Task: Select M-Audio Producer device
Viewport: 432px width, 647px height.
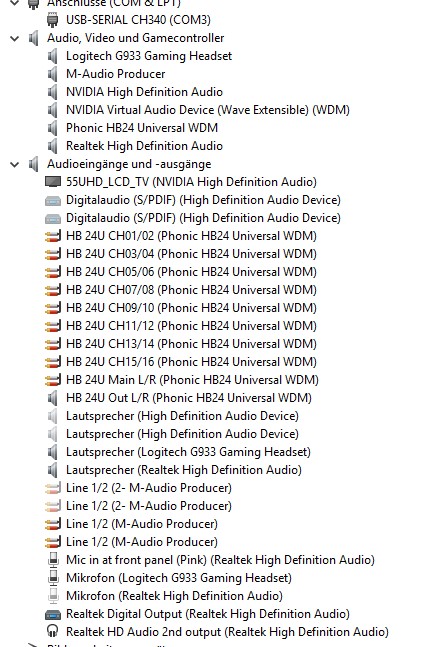Action: pyautogui.click(x=116, y=74)
